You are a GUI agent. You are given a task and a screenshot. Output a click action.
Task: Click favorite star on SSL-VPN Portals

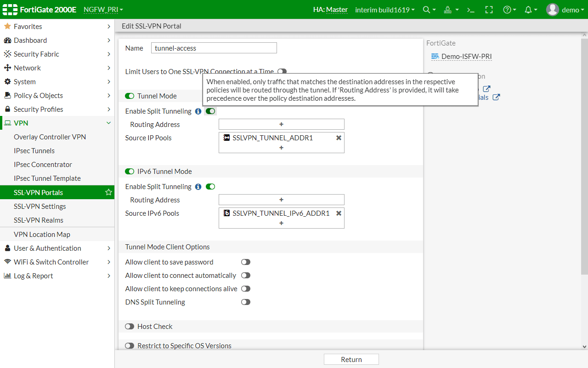point(108,192)
